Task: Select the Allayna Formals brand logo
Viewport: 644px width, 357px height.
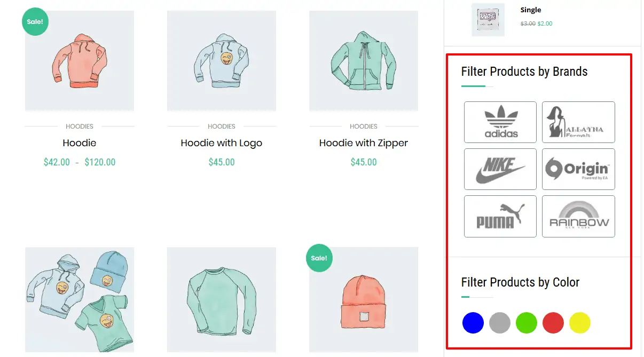Action: click(578, 122)
